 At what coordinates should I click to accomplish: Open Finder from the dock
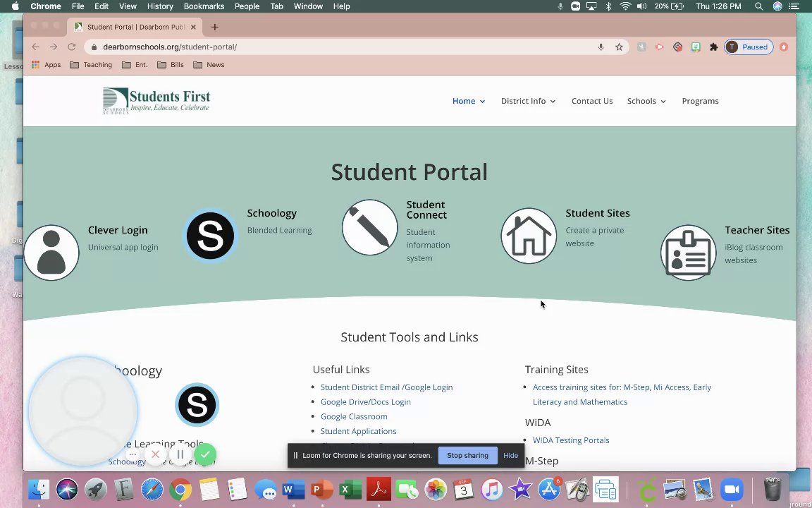(39, 490)
